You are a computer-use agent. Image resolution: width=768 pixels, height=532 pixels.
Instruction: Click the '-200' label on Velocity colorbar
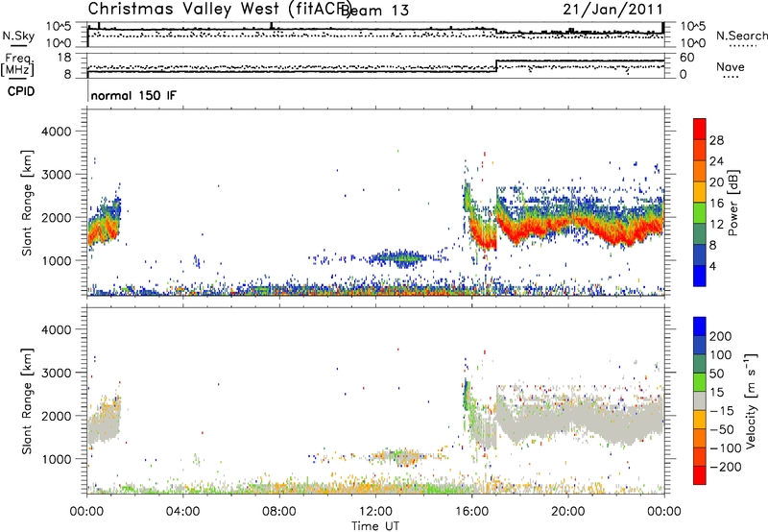(726, 467)
